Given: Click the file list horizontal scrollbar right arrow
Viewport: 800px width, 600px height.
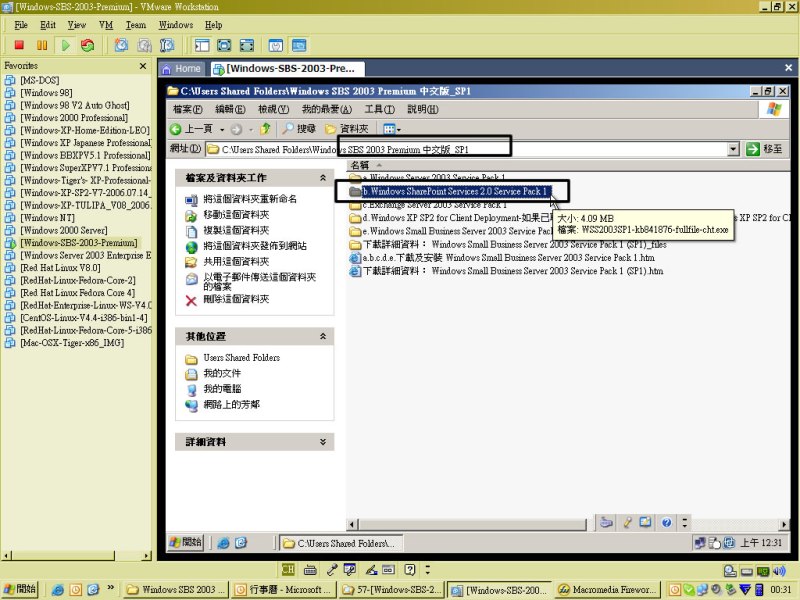Looking at the screenshot, I should pyautogui.click(x=784, y=524).
